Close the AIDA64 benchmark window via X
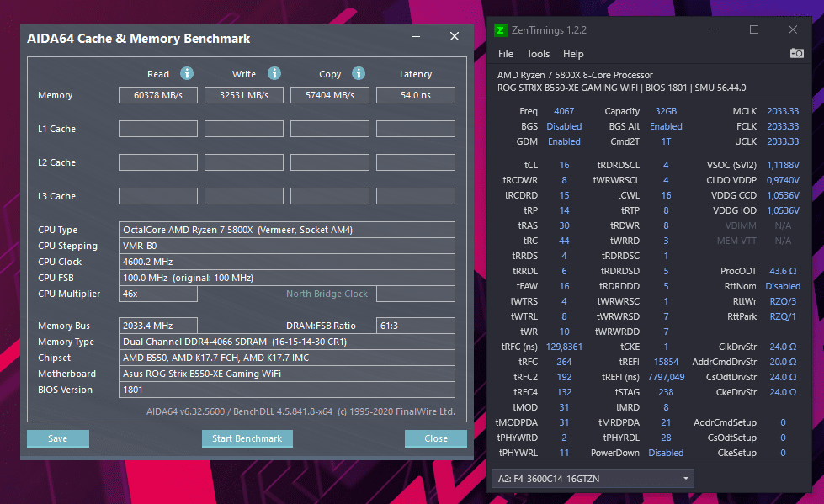Screen dimensions: 824x504 click(x=455, y=36)
